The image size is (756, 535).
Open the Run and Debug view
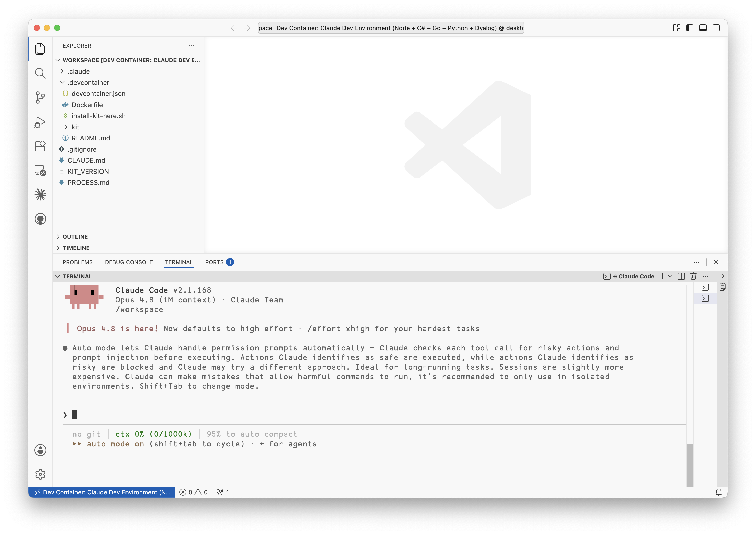click(x=40, y=122)
